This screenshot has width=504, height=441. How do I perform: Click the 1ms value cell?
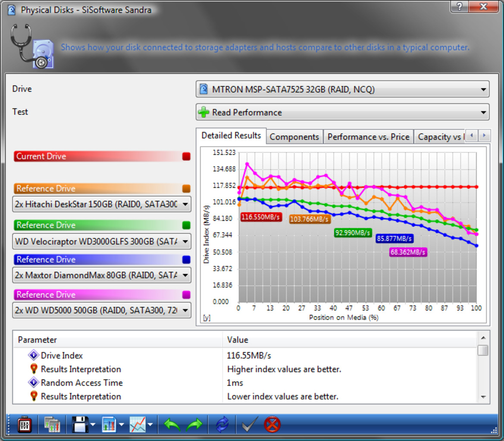[x=235, y=383]
